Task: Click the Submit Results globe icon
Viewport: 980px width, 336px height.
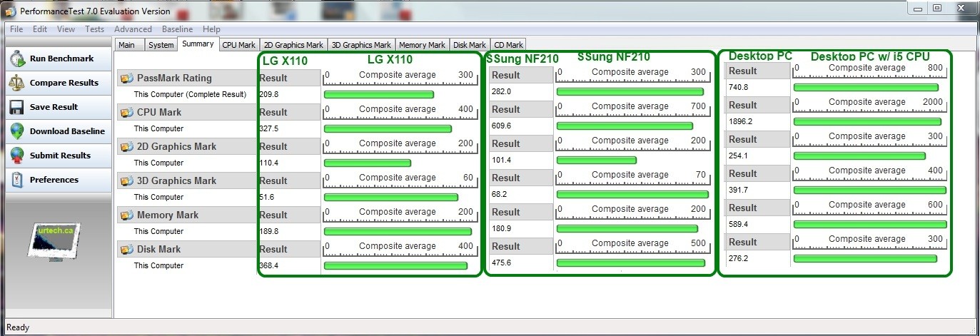Action: pyautogui.click(x=18, y=156)
